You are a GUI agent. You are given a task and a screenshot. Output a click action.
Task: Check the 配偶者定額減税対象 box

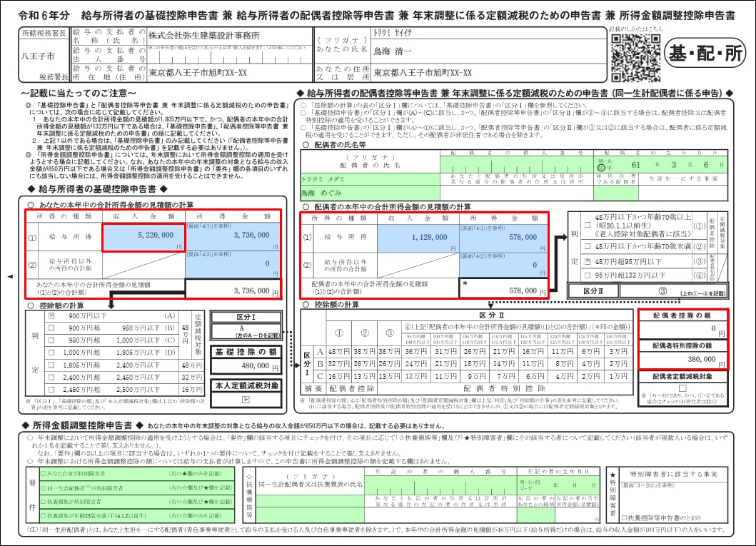pyautogui.click(x=682, y=388)
